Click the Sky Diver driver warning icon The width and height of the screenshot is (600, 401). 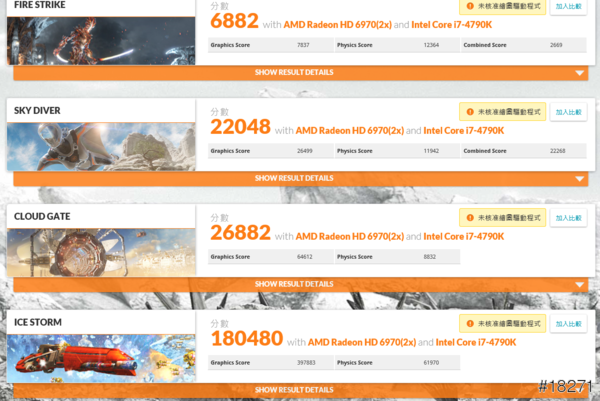click(470, 112)
